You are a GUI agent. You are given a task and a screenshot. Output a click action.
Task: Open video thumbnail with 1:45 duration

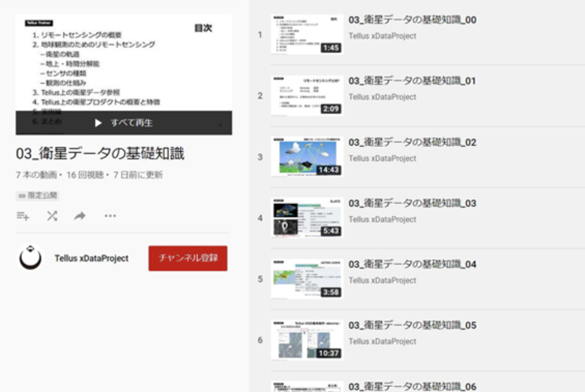(306, 34)
